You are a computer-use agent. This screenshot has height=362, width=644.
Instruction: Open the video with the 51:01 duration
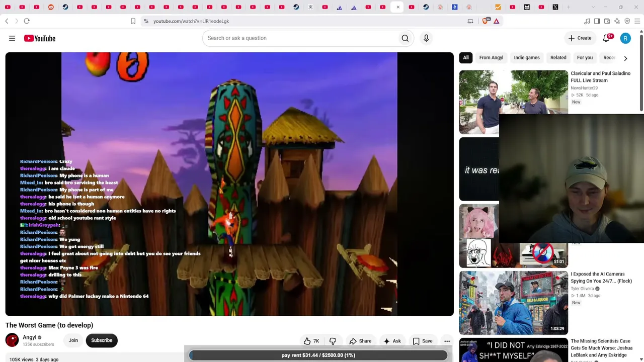coord(513,235)
